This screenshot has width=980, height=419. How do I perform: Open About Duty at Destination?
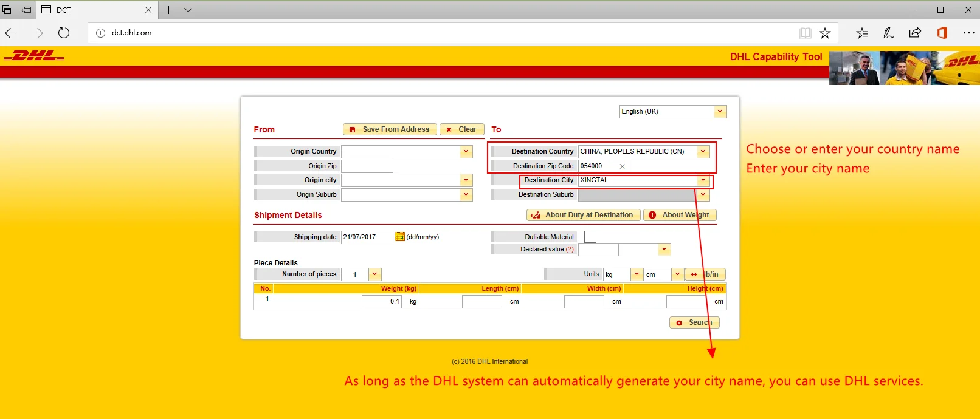tap(583, 215)
